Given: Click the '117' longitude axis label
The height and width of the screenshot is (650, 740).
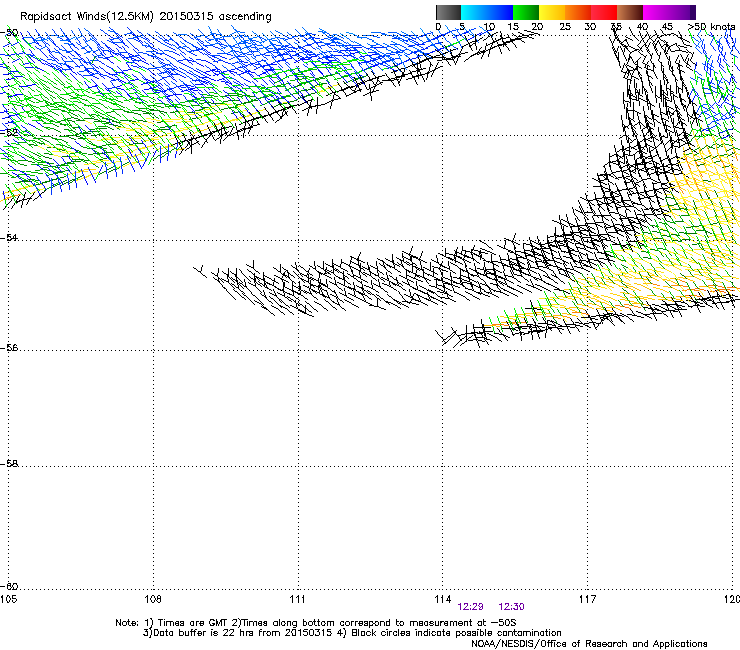Looking at the screenshot, I should tap(587, 599).
